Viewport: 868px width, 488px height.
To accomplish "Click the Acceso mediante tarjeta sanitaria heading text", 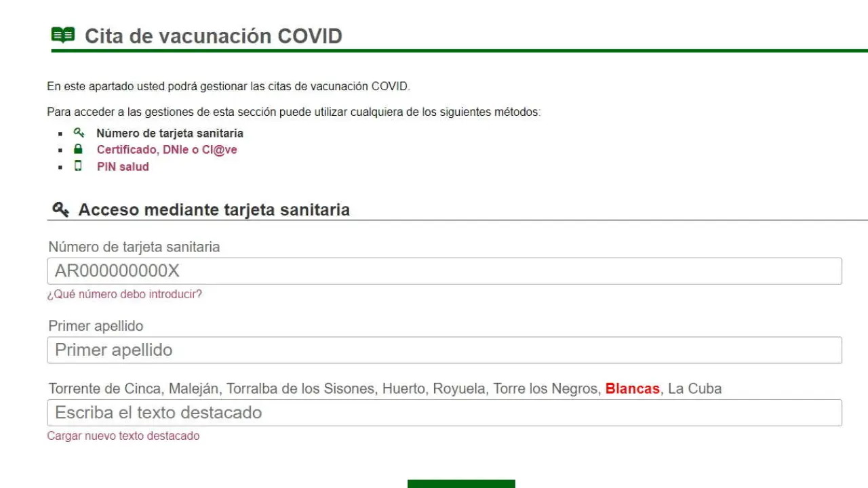I will pyautogui.click(x=214, y=210).
